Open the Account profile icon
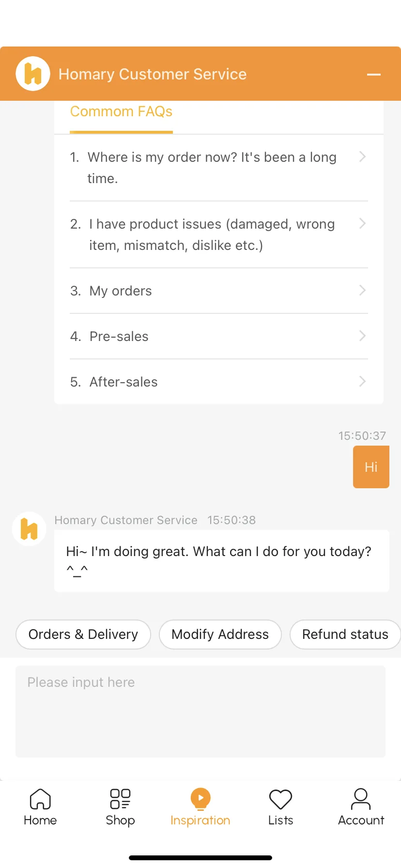 coord(361,799)
